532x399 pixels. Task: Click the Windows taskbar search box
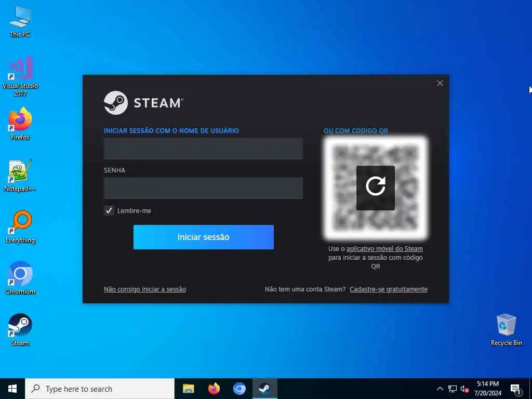(x=100, y=389)
